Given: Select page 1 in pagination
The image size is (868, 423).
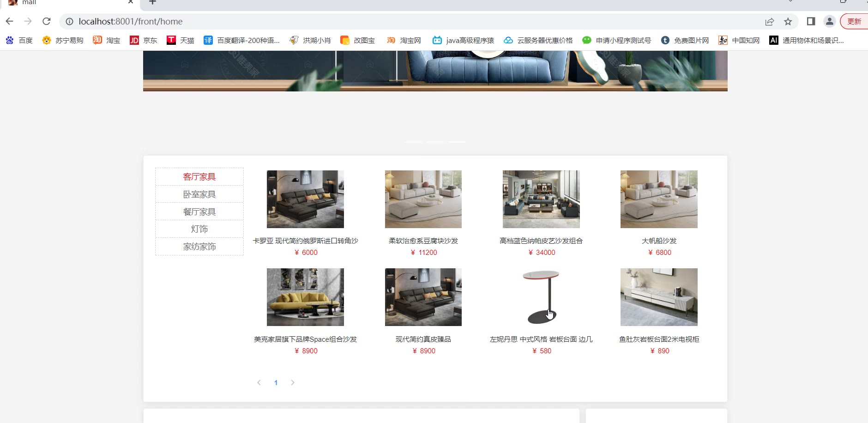Looking at the screenshot, I should 276,382.
